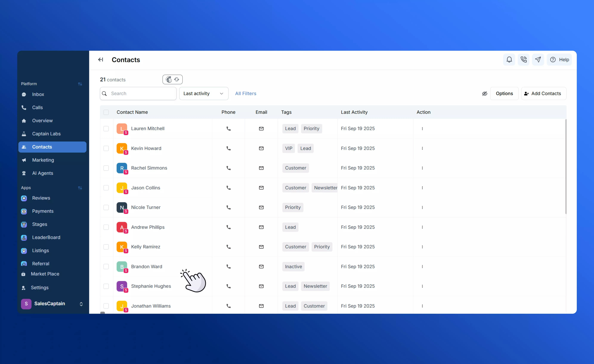Click inside the contact search field

tap(138, 93)
